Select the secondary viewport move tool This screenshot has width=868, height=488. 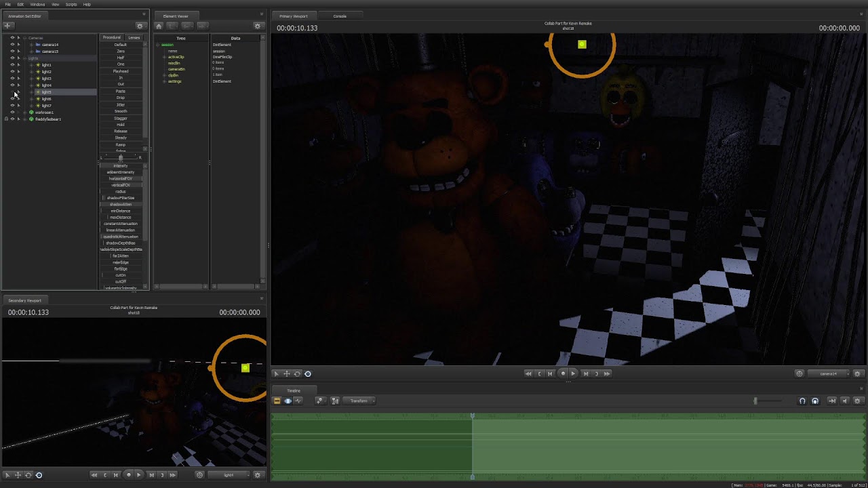coord(18,475)
